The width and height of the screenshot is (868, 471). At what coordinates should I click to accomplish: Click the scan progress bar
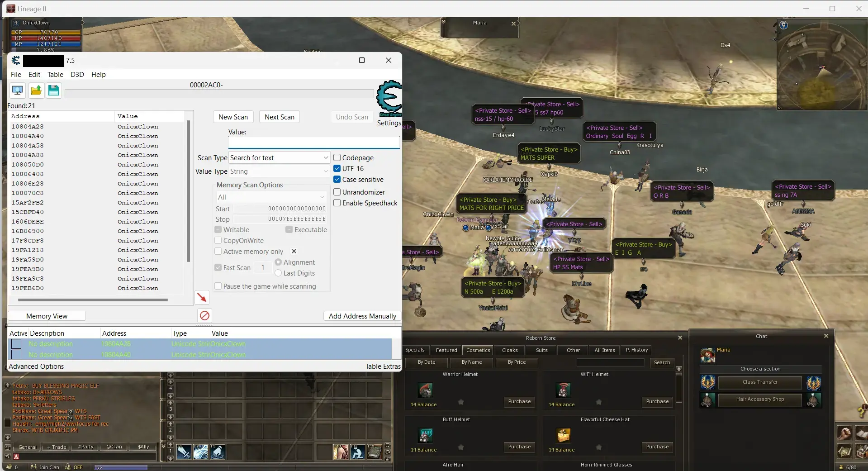pyautogui.click(x=219, y=94)
